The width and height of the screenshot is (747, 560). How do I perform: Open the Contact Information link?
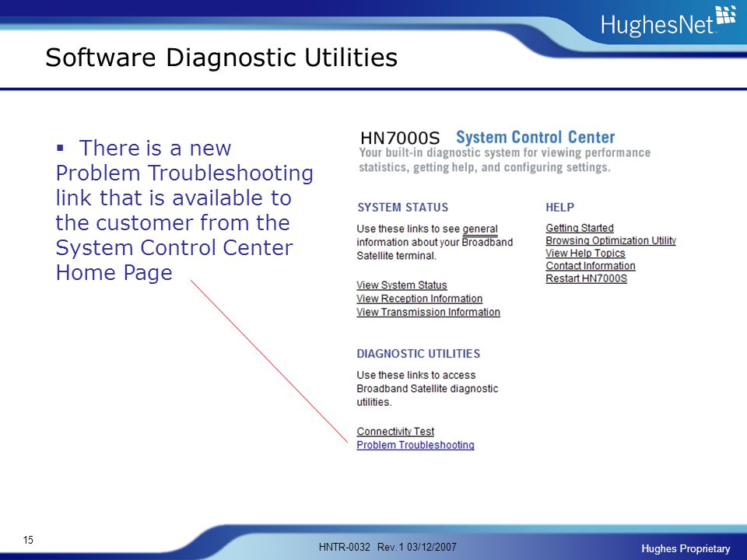(x=591, y=266)
